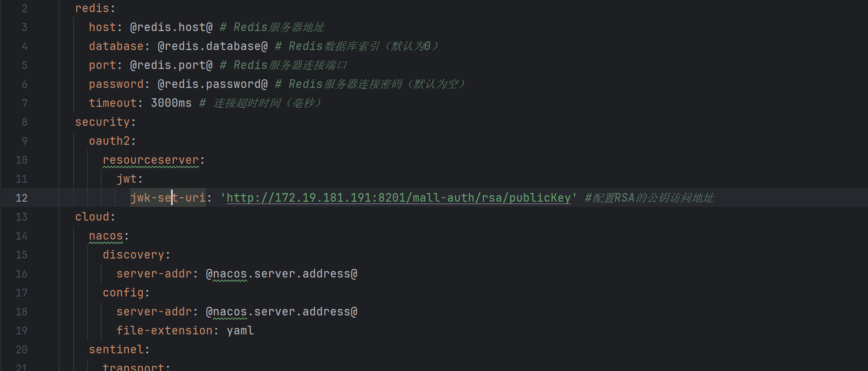This screenshot has width=868, height=371.
Task: Click line number 12 in the gutter
Action: tap(22, 198)
